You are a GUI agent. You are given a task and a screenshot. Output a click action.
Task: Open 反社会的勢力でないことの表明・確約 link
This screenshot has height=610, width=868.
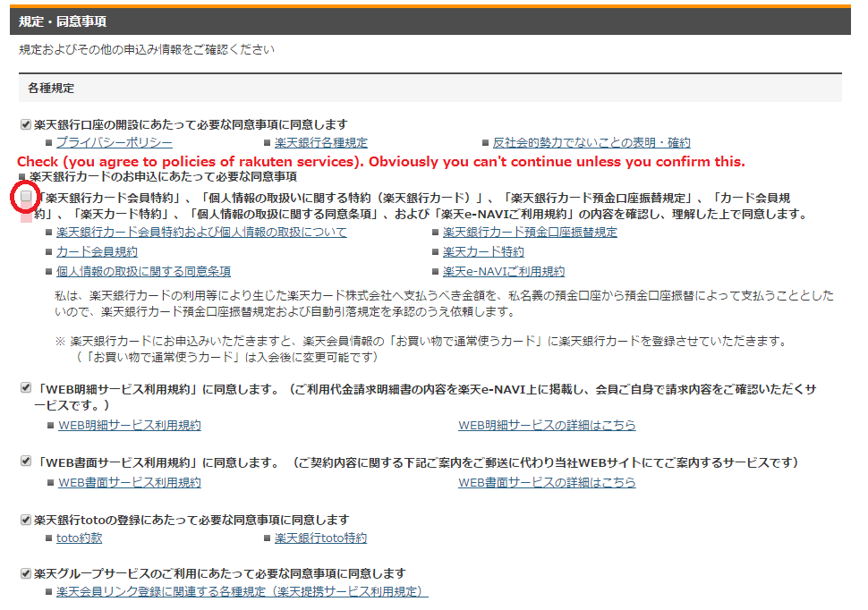point(591,143)
